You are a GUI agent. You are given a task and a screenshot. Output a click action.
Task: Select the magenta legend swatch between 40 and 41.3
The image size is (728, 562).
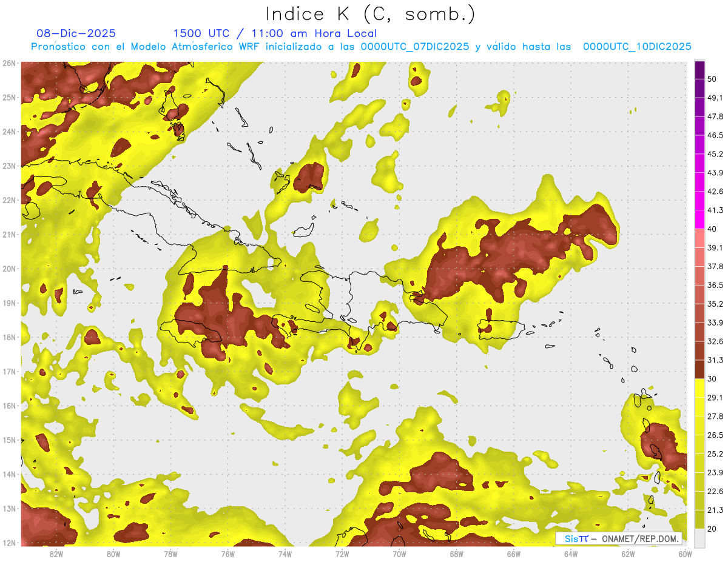click(x=699, y=219)
